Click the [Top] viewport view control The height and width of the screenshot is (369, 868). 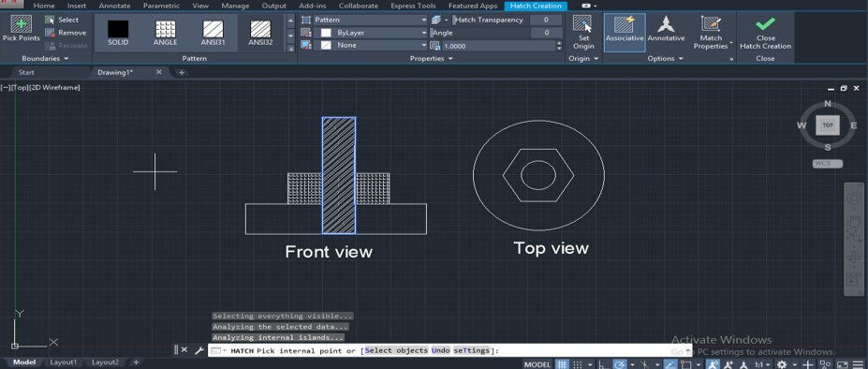pos(20,87)
